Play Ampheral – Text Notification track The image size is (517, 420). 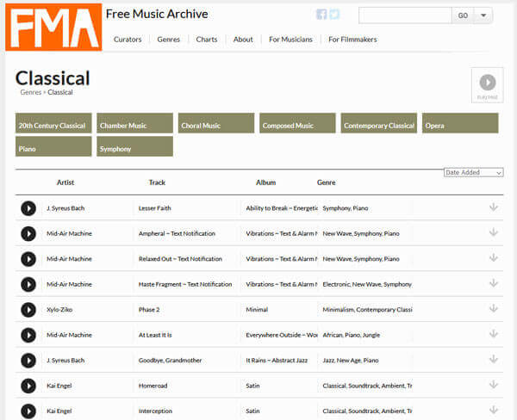tap(28, 233)
